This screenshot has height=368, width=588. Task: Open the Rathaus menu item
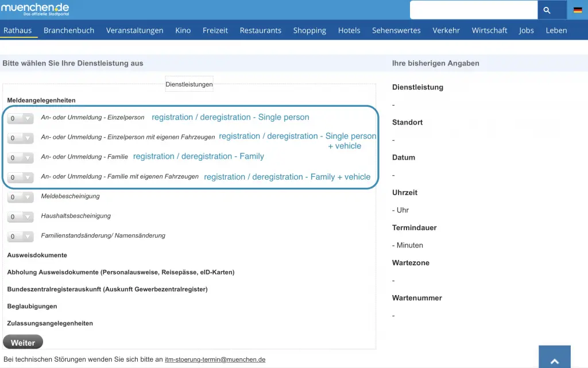(18, 30)
